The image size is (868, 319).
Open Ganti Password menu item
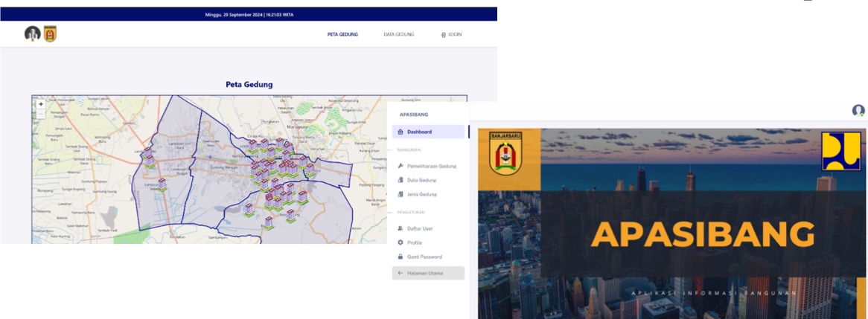(x=424, y=257)
